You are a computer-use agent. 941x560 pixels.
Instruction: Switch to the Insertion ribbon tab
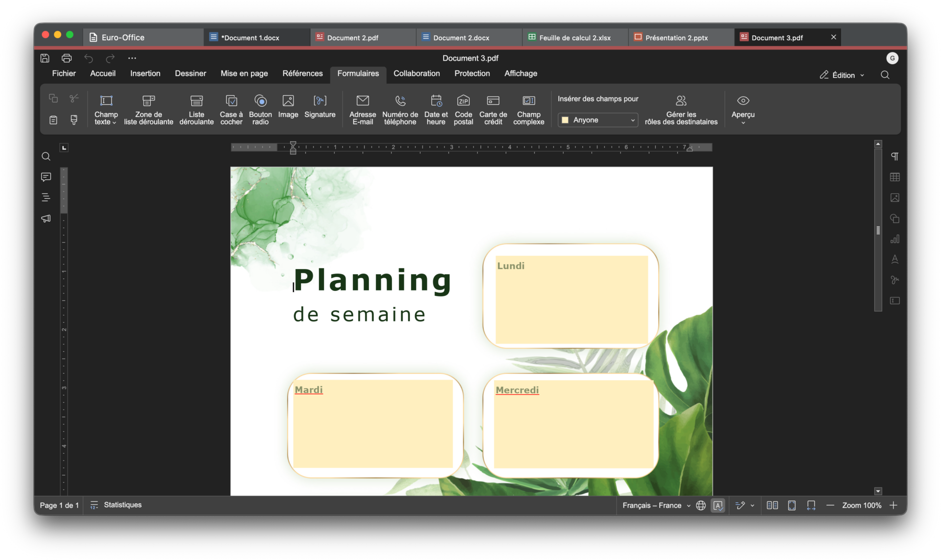145,73
